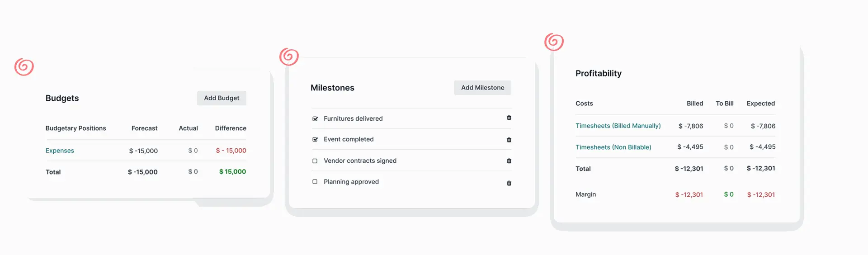Viewport: 868px width, 255px height.
Task: Check the Vendor contracts signed checkbox
Action: coord(315,161)
